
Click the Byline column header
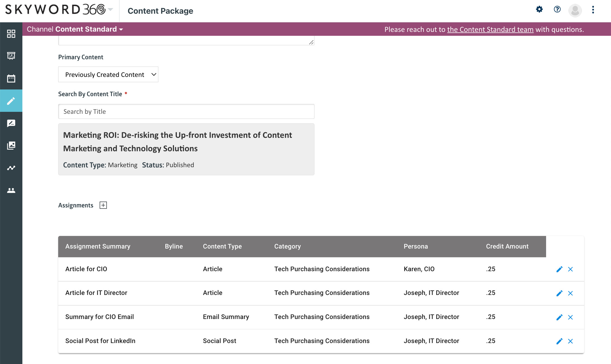[174, 246]
